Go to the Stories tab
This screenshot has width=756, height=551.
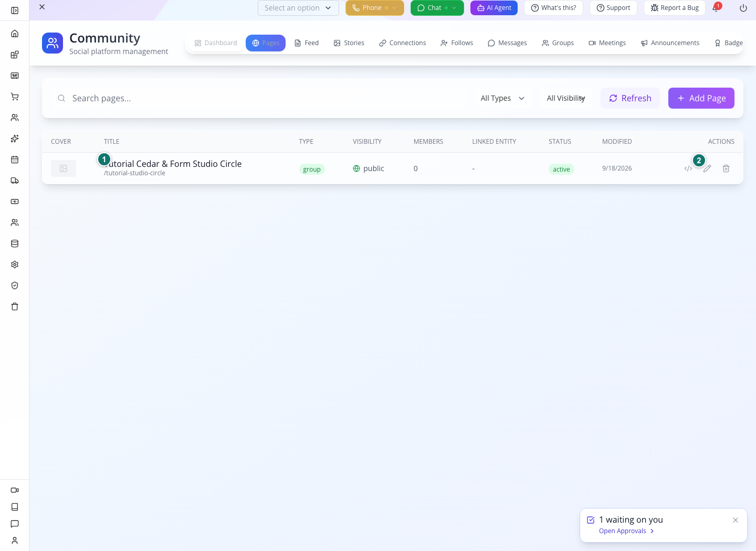click(349, 43)
